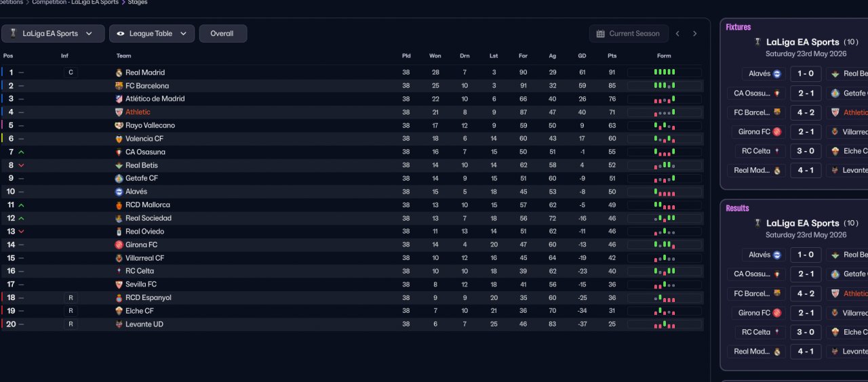Image resolution: width=868 pixels, height=382 pixels.
Task: Open the Stages breadcrumb
Action: (x=138, y=3)
